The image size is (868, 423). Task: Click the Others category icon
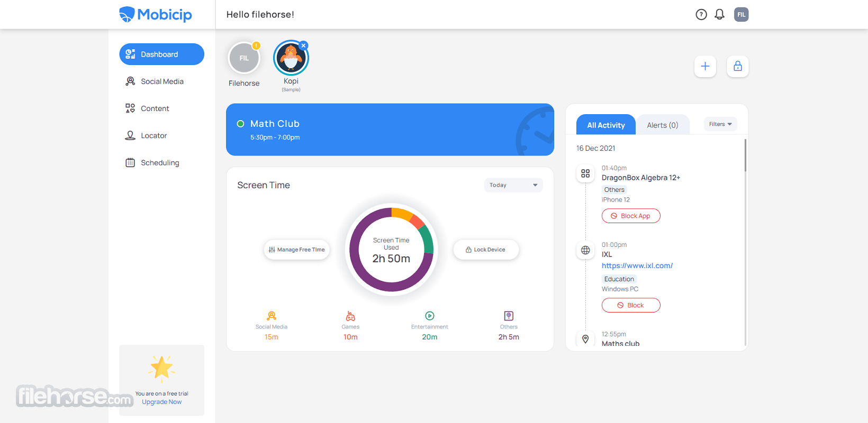[x=509, y=316]
